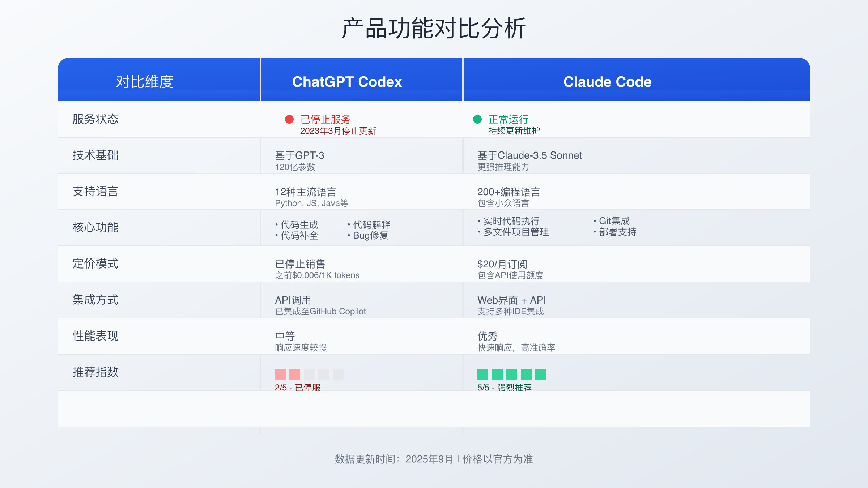Click the 性能表现 row label
The width and height of the screenshot is (868, 488).
pos(95,336)
